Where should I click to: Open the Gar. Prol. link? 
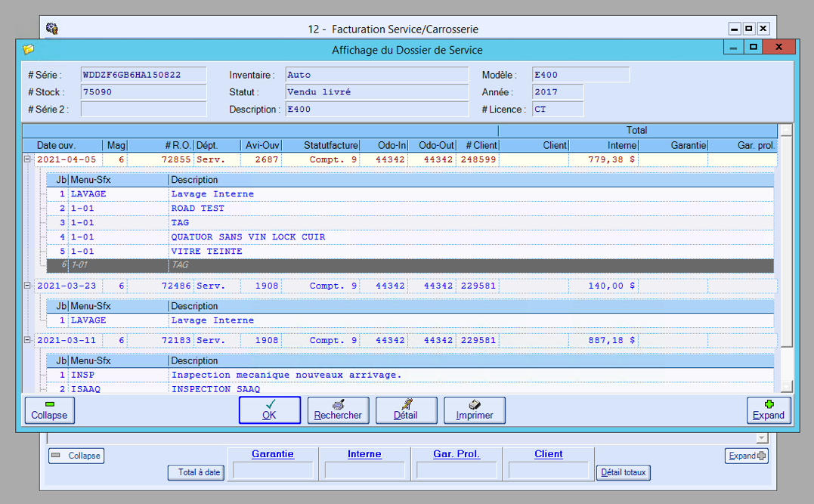[457, 453]
